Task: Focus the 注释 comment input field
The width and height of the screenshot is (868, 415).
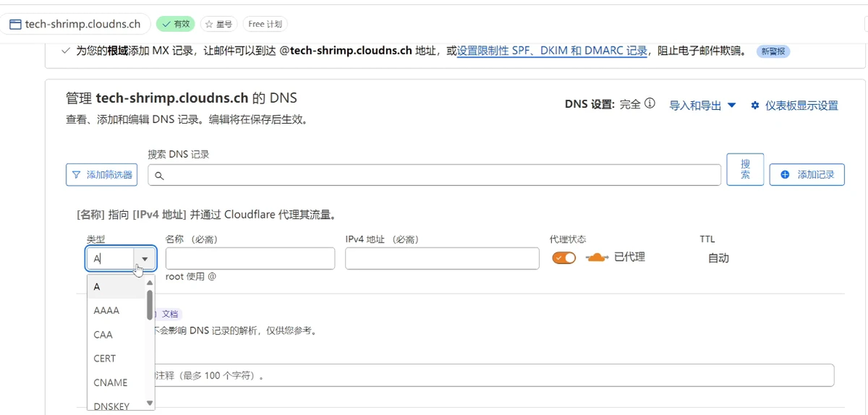Action: pyautogui.click(x=493, y=375)
